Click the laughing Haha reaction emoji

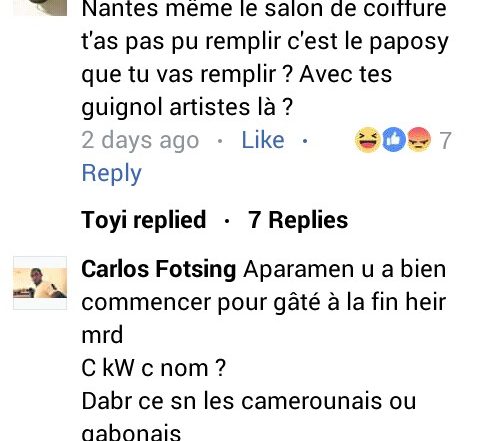pyautogui.click(x=368, y=140)
